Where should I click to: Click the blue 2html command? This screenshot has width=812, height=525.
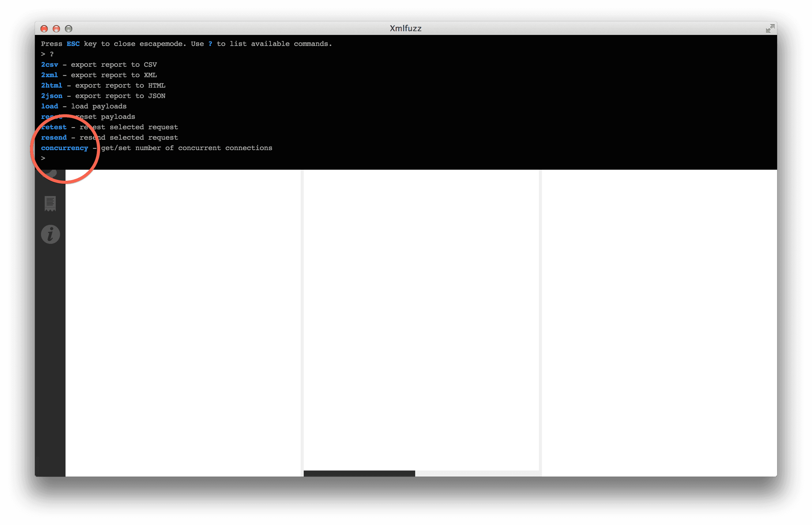tap(51, 85)
